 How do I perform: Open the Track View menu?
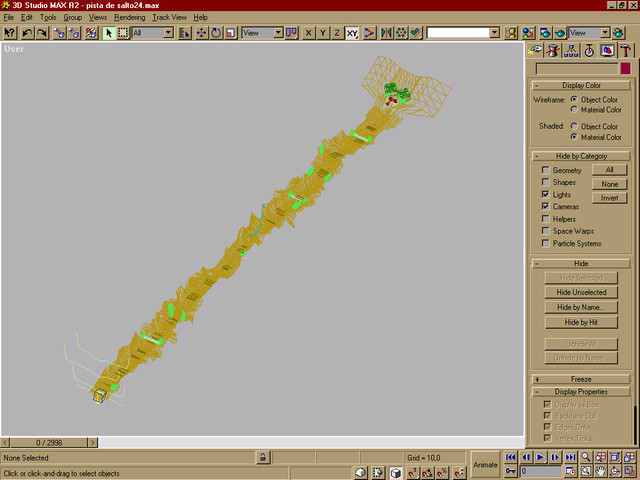pyautogui.click(x=169, y=17)
